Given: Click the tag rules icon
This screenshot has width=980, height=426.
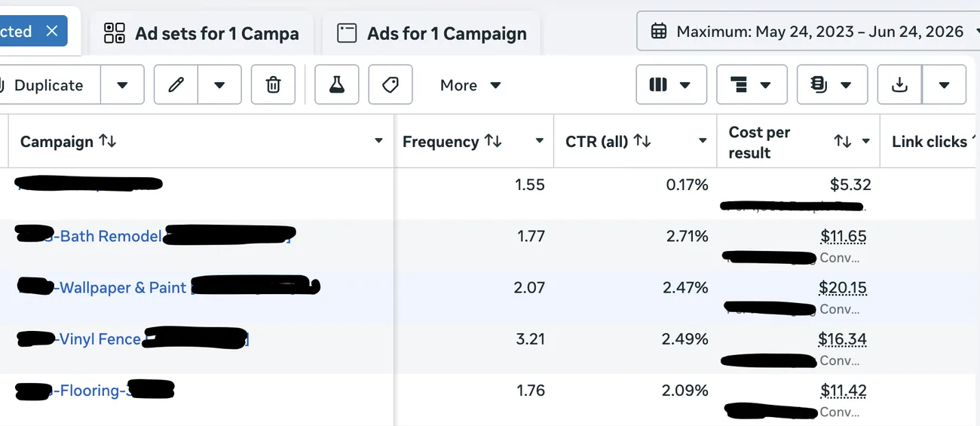Looking at the screenshot, I should click(390, 84).
